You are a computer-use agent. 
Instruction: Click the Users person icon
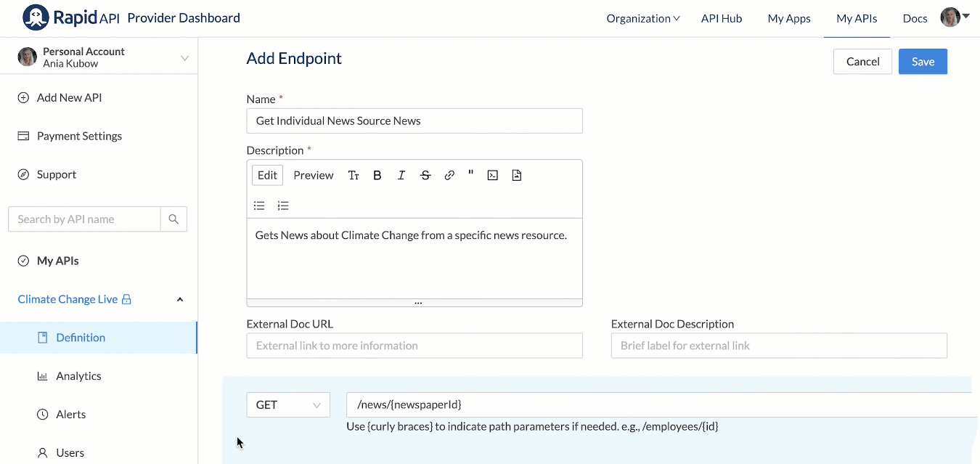42,453
